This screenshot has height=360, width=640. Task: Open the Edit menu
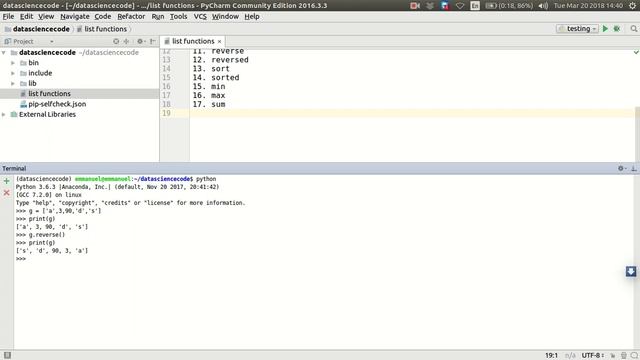27,16
